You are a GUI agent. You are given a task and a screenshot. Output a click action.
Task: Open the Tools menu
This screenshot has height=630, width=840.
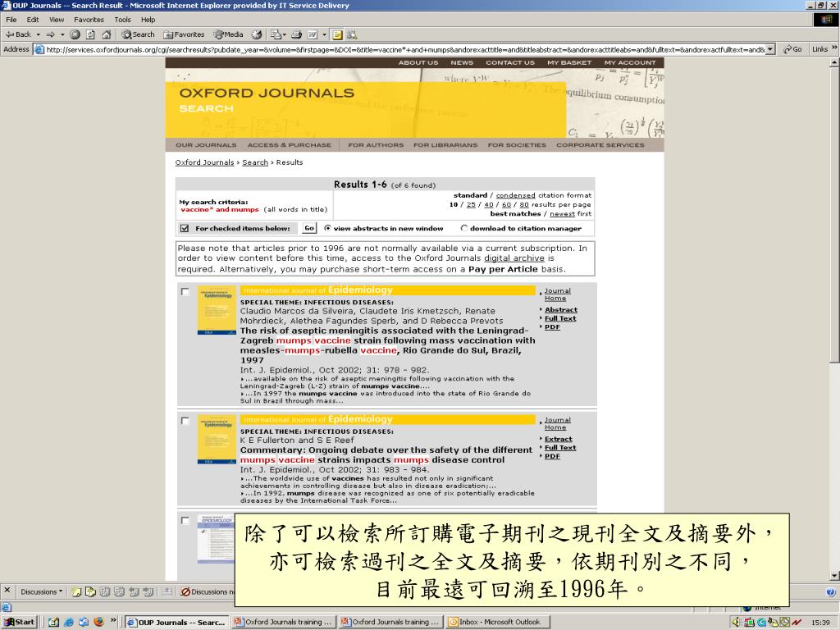[123, 20]
